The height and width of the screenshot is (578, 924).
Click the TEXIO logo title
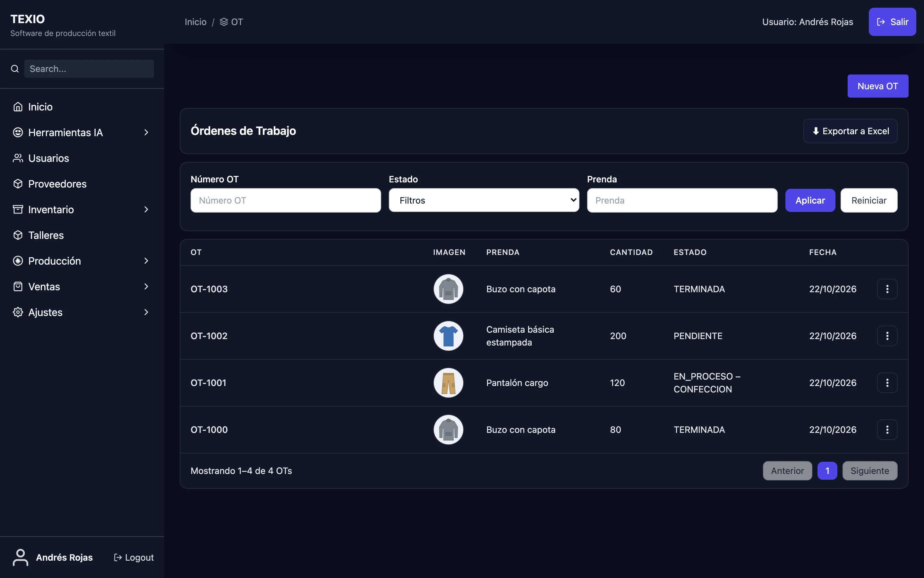tap(28, 19)
